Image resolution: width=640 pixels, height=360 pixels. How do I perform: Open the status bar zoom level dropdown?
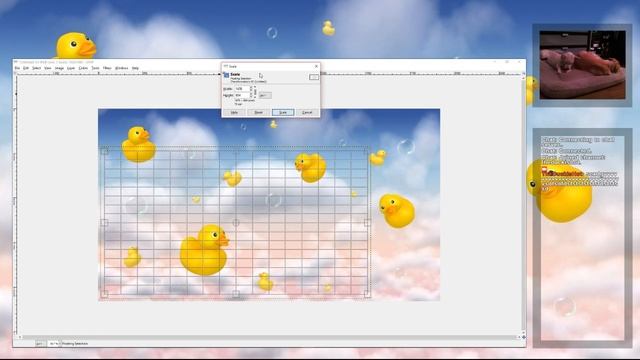pyautogui.click(x=54, y=344)
